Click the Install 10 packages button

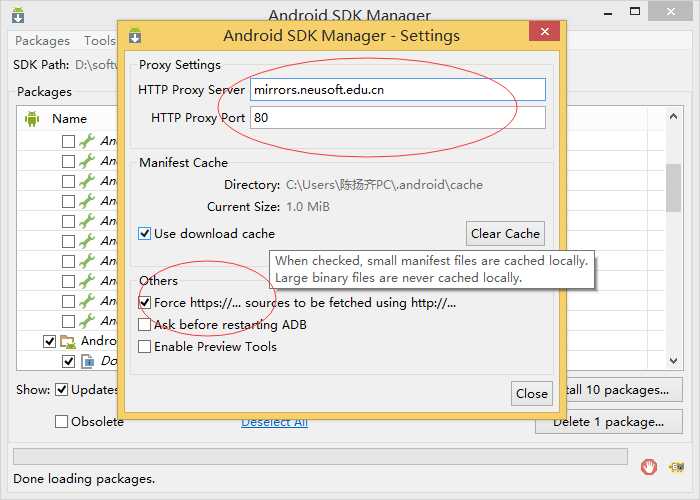tap(623, 390)
